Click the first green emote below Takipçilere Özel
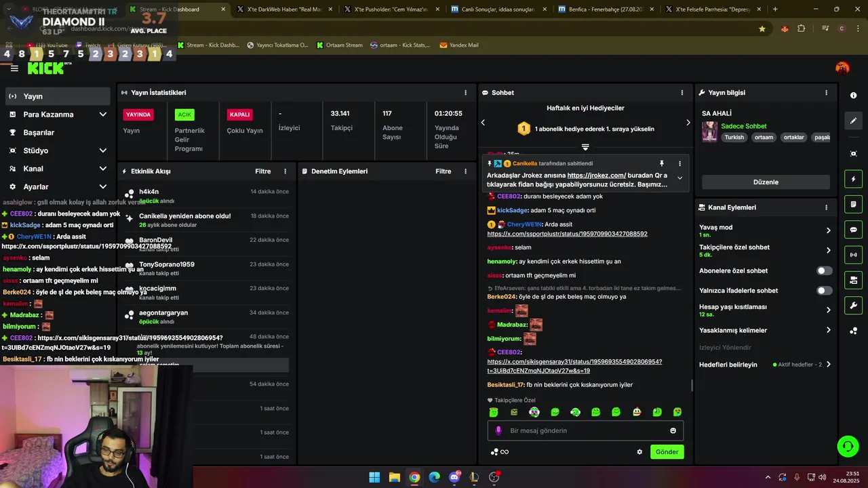 [x=494, y=412]
